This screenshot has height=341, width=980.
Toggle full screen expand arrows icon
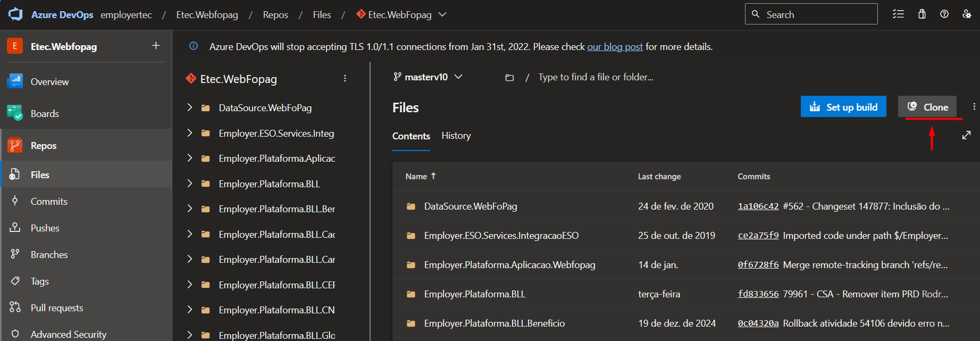(x=967, y=136)
